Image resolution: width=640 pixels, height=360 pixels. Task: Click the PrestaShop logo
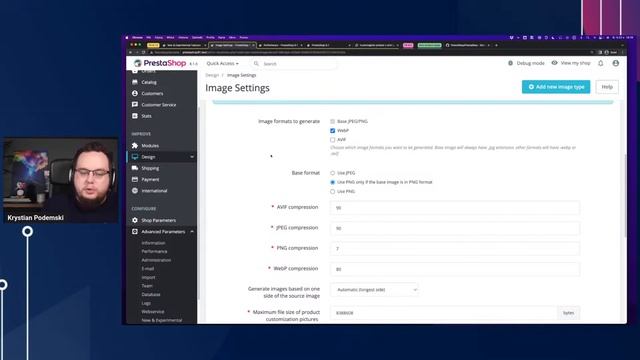(160, 63)
